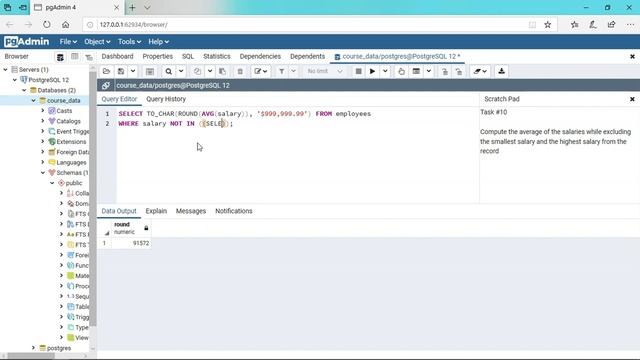Open the save options dropdown arrow
This screenshot has height=360, width=640.
133,71
